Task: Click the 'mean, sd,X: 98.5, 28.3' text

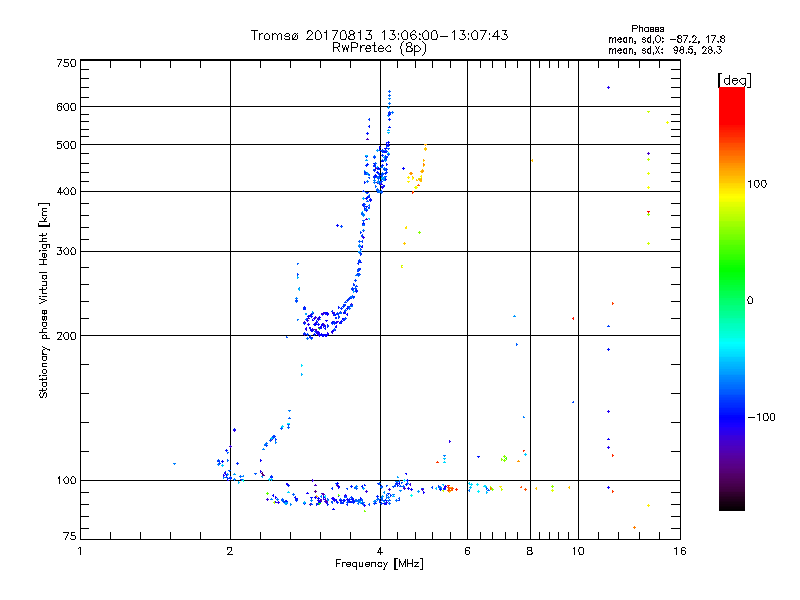Action: [665, 50]
